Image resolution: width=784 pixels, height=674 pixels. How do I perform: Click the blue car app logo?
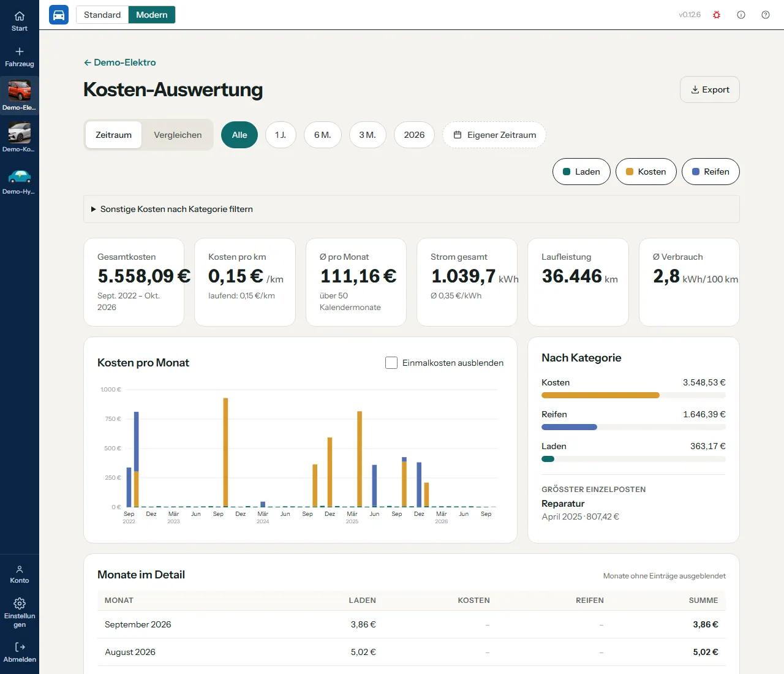(x=59, y=15)
